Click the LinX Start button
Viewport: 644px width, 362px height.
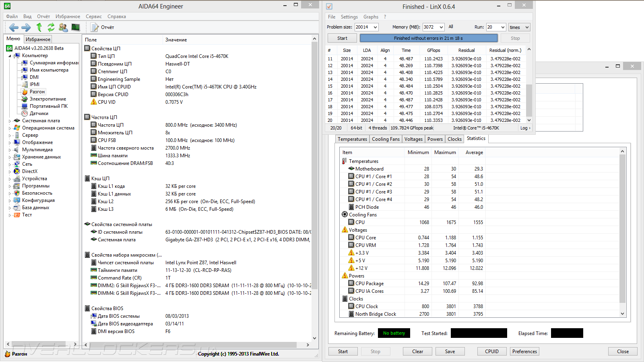342,38
